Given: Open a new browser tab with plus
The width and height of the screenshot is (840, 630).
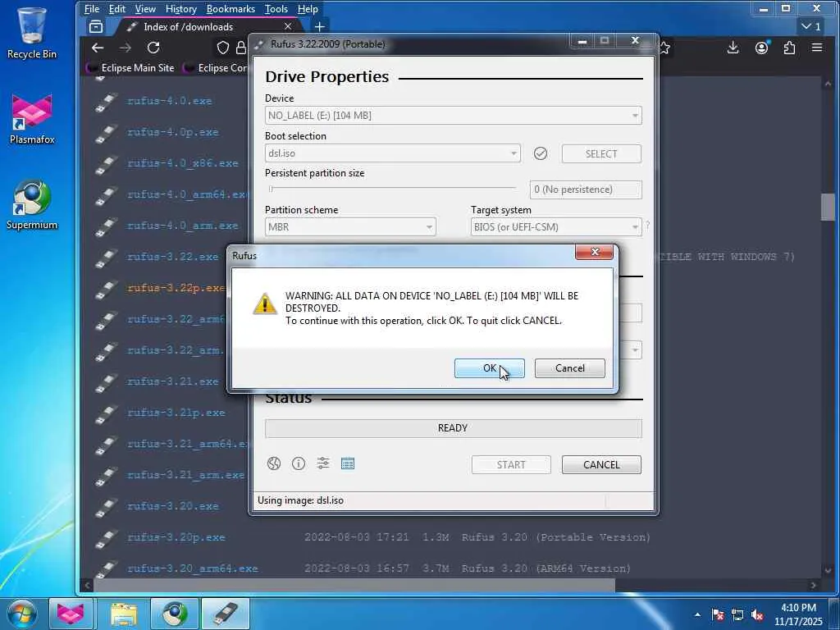Looking at the screenshot, I should (x=319, y=27).
